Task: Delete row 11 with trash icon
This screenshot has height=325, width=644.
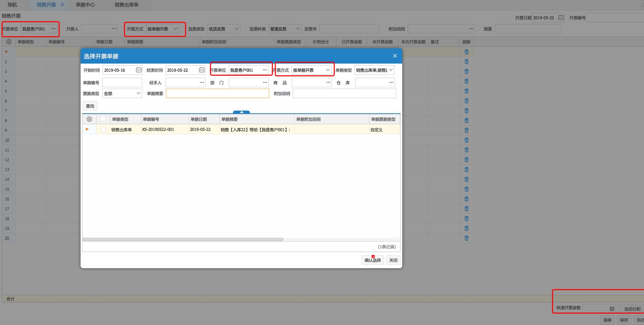Action: (x=467, y=150)
